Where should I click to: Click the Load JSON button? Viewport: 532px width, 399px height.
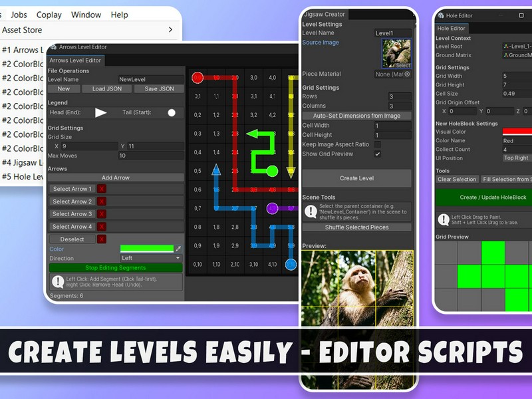click(x=107, y=89)
